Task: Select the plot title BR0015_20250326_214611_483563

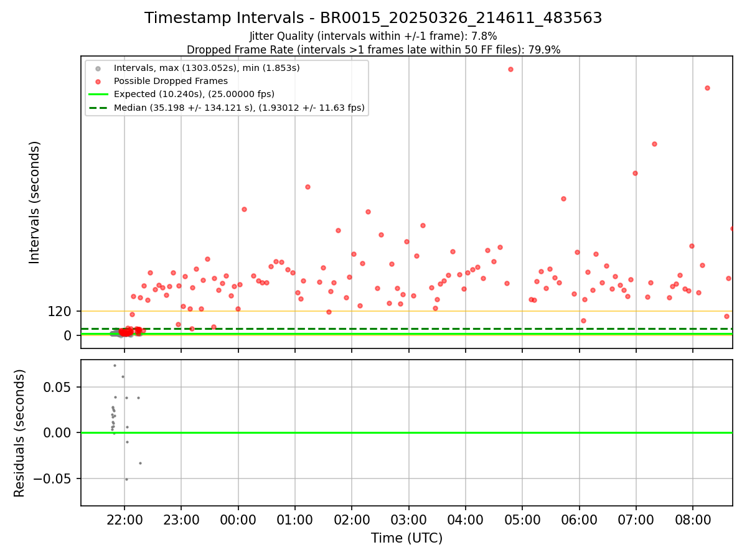Action: click(374, 18)
